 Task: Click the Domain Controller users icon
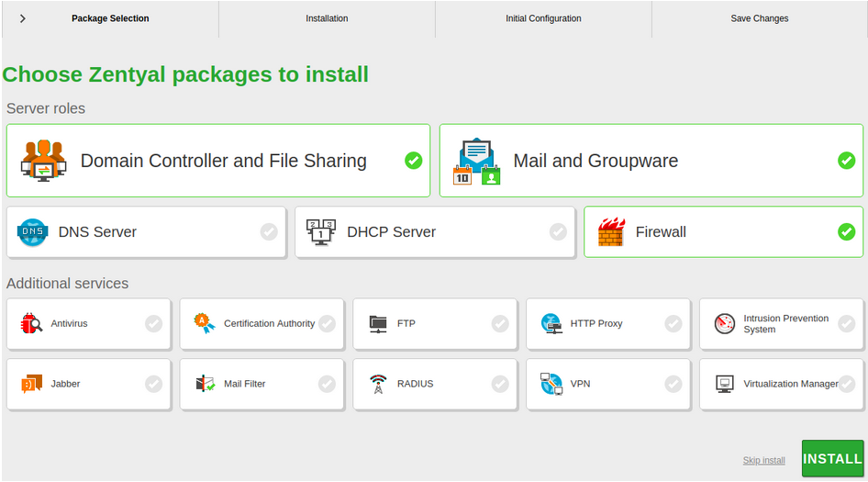coord(43,161)
